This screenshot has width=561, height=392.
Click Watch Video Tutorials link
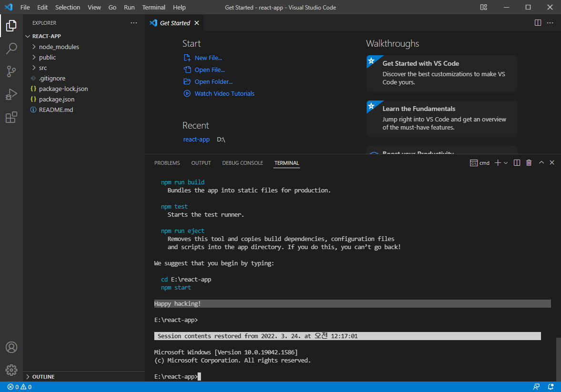pos(219,93)
